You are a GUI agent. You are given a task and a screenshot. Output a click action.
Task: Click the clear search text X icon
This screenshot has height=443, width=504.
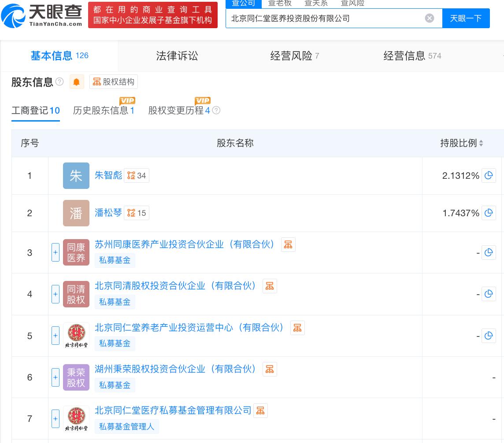[430, 18]
